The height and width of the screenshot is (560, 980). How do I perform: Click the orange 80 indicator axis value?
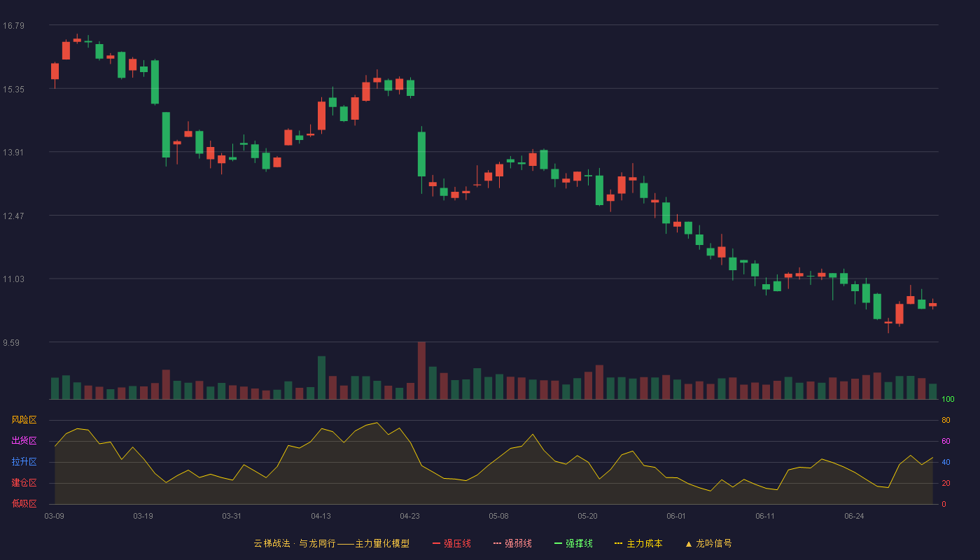[x=946, y=420]
